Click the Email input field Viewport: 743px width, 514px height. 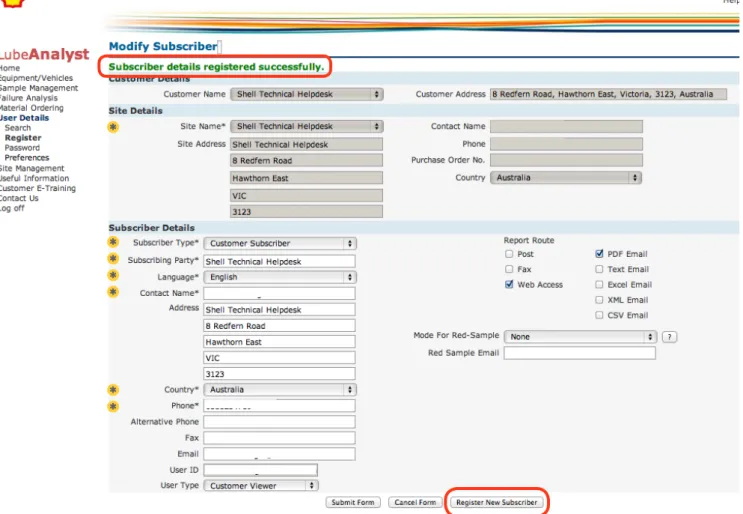point(280,454)
